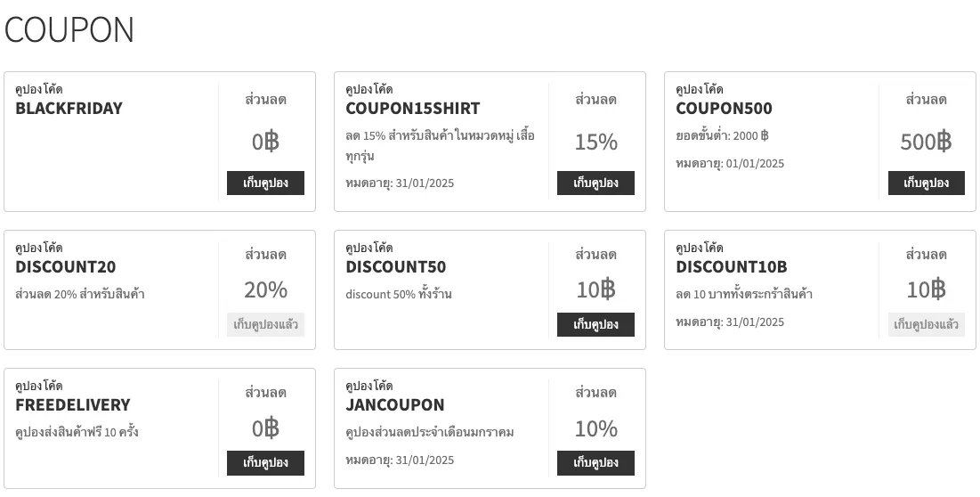The width and height of the screenshot is (980, 497).
Task: Click the 20% discount value on DISCOUNT20
Action: click(x=265, y=290)
